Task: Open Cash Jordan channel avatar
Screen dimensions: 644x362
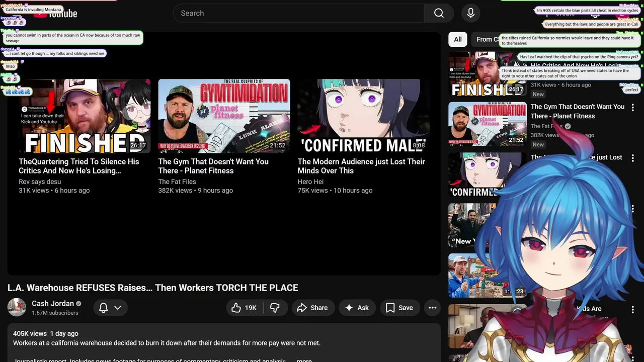Action: (17, 307)
